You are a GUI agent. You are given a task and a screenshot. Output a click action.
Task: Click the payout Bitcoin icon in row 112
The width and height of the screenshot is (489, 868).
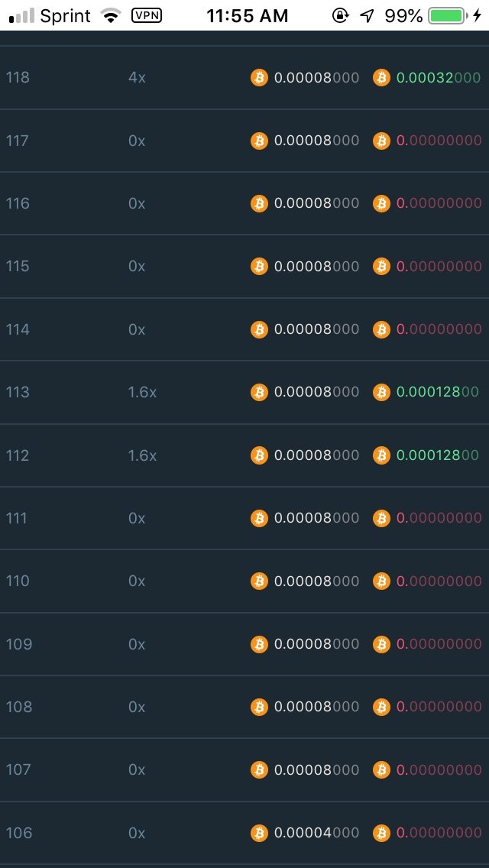381,455
